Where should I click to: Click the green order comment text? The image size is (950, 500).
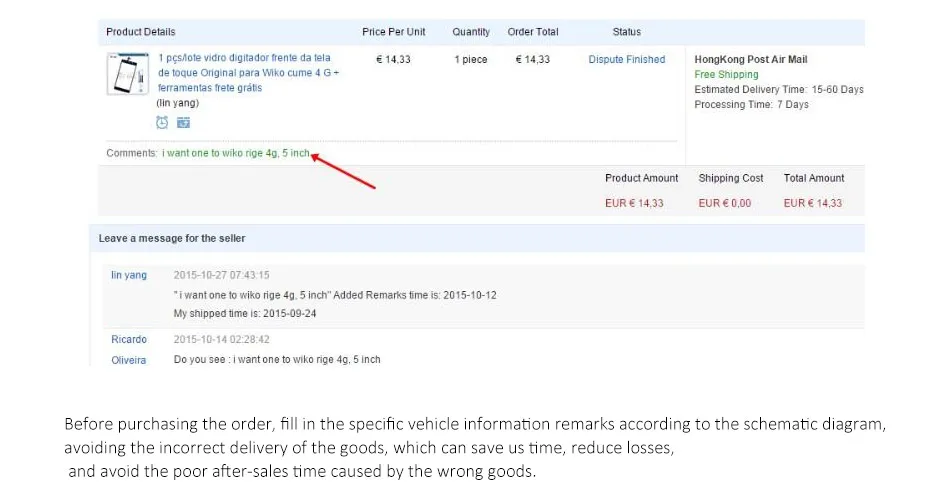236,153
